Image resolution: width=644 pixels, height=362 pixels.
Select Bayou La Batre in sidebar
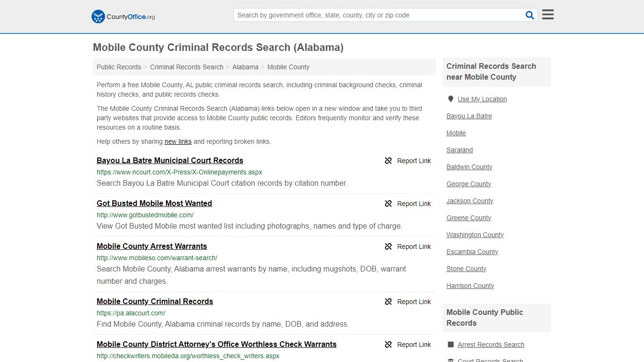click(x=469, y=116)
